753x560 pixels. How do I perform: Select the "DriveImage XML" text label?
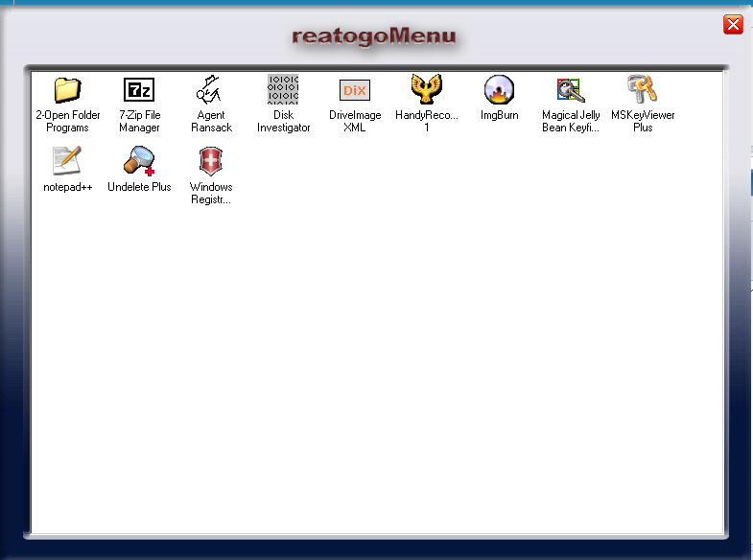coord(355,122)
